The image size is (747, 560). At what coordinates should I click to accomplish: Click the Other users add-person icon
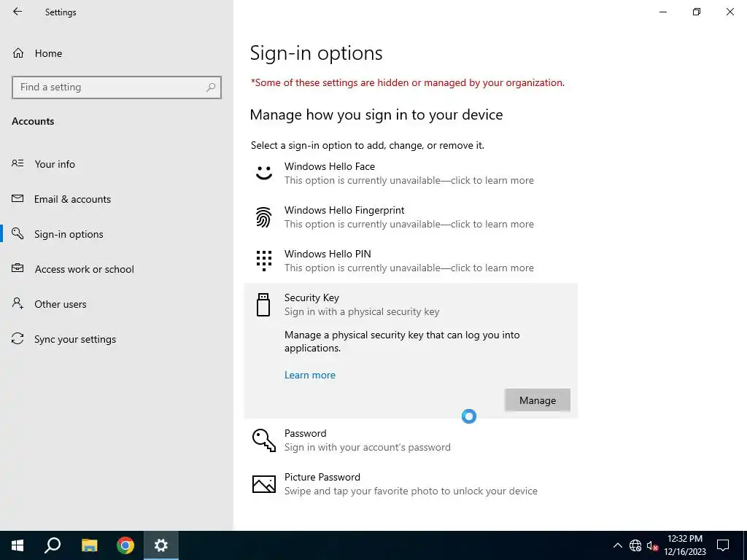[x=18, y=303]
